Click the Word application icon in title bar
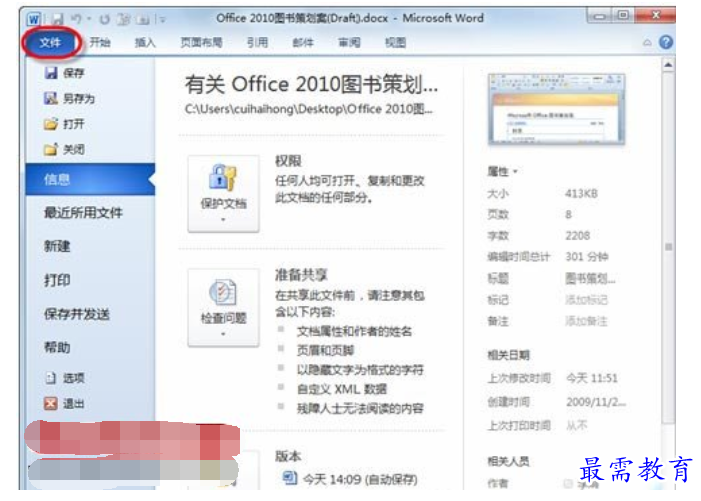 (34, 19)
